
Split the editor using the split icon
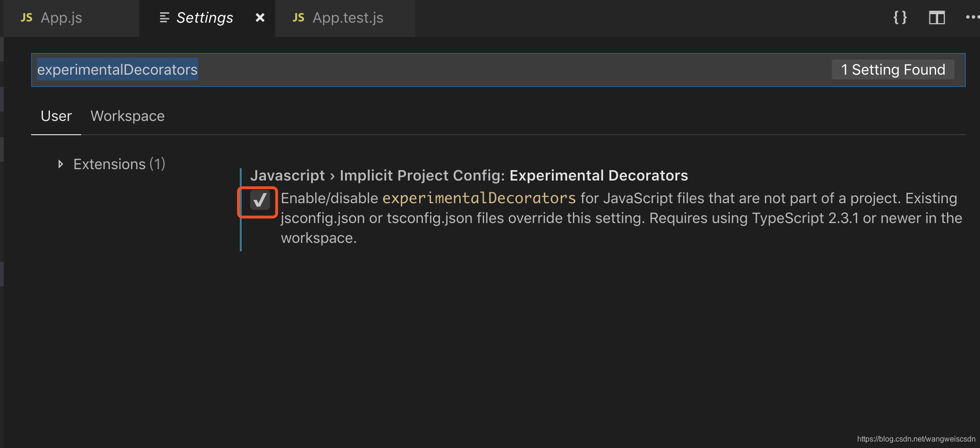(x=937, y=17)
